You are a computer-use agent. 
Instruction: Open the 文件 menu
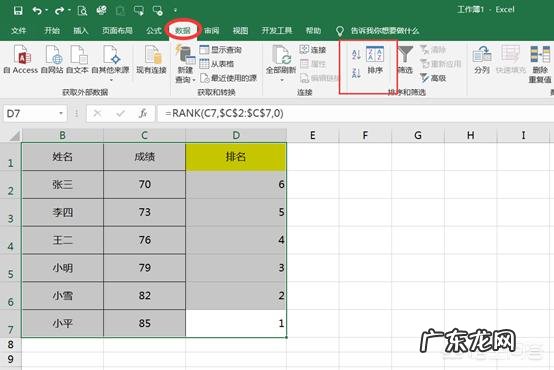18,31
